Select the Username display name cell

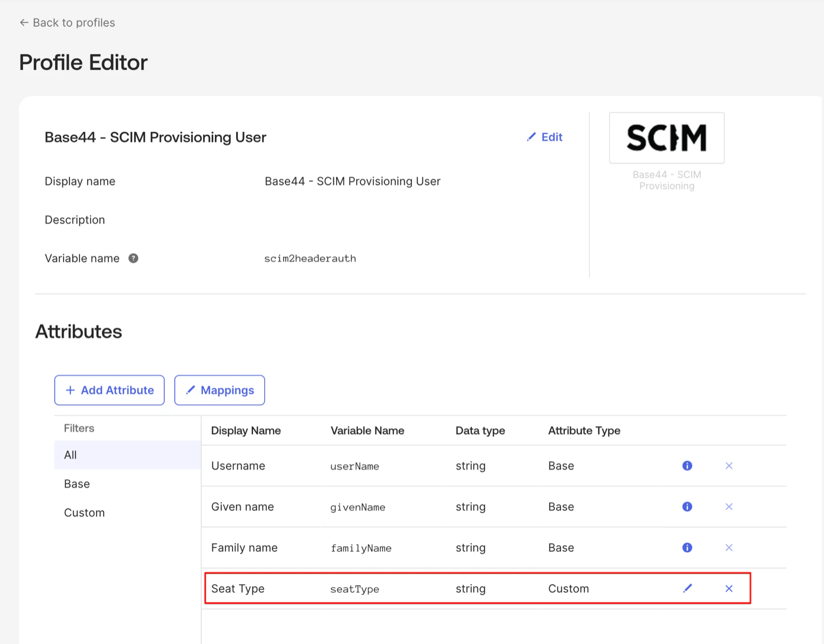pos(238,466)
